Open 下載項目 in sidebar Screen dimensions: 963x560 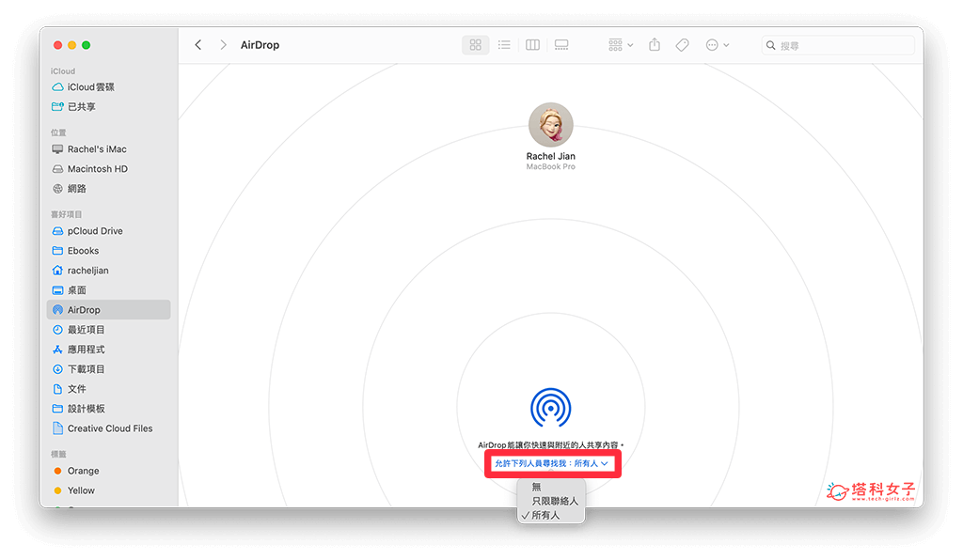(109, 369)
